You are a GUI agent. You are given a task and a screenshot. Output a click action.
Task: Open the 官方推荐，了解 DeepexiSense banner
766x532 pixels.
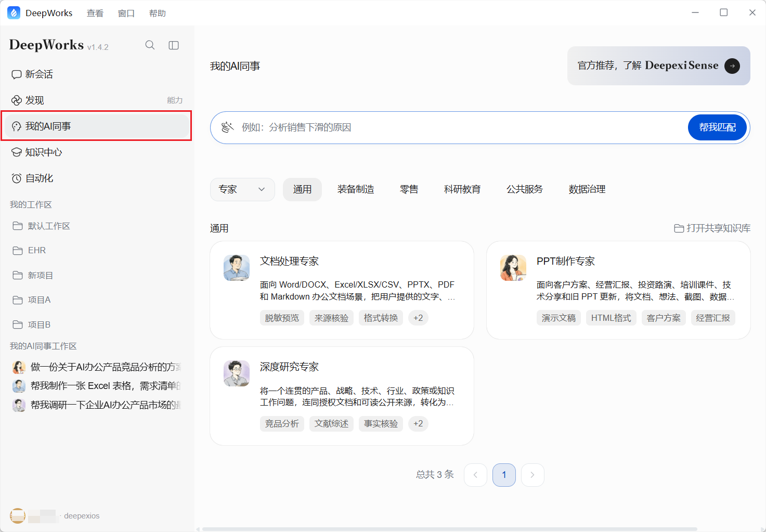[659, 66]
